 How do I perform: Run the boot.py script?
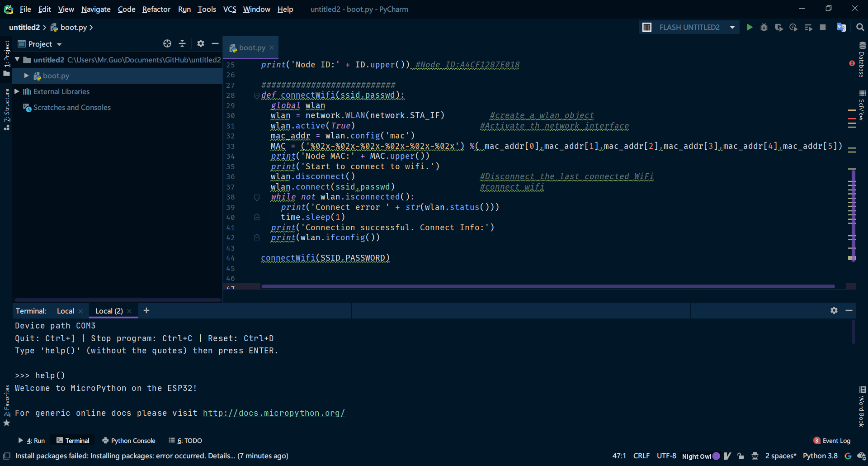pos(750,27)
